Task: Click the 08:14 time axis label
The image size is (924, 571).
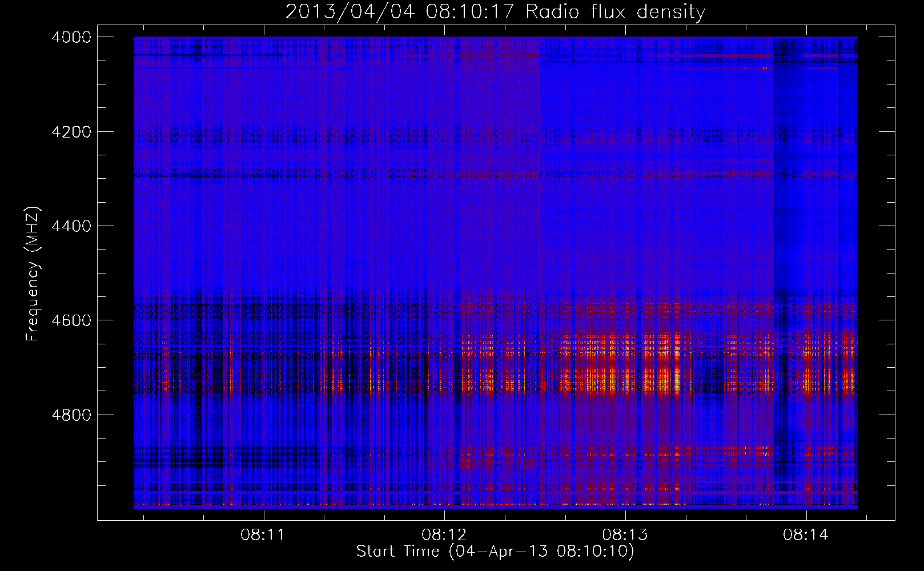Action: click(806, 535)
